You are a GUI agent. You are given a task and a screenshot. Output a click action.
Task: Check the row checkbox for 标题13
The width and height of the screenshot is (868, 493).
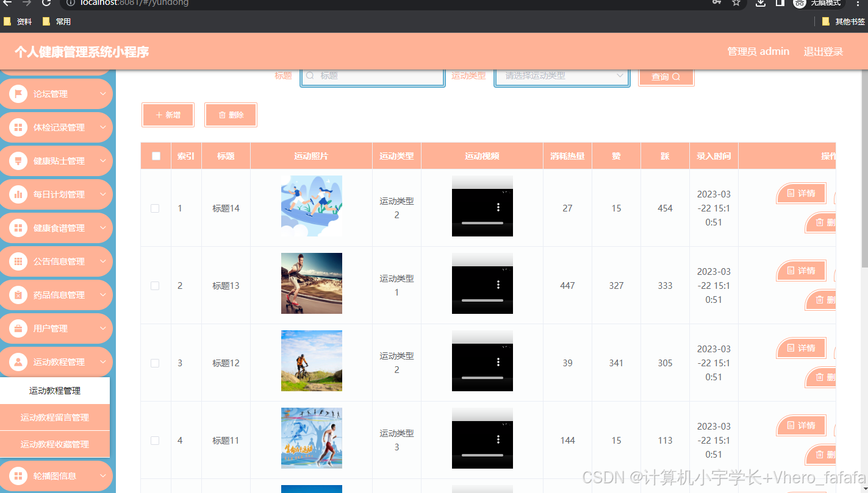[155, 286]
